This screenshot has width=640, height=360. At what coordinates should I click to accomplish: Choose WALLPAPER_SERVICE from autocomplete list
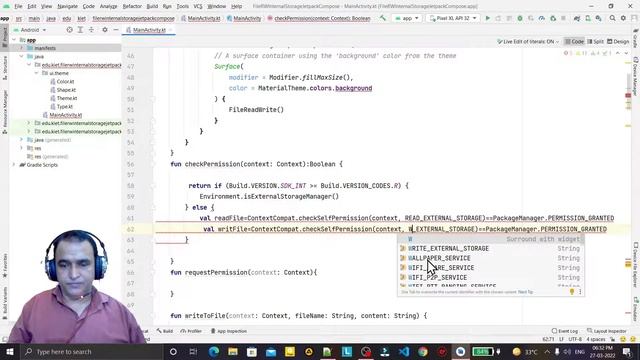coord(491,258)
